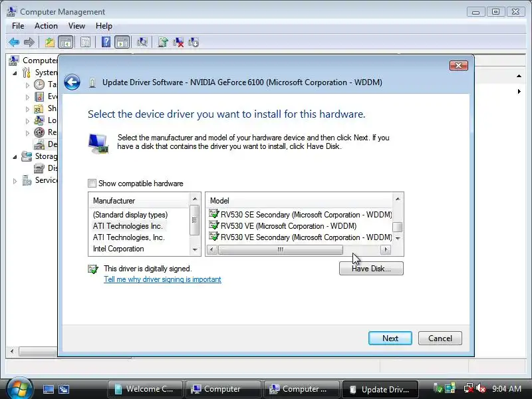Click the Have Disk... button
The width and height of the screenshot is (532, 399).
pos(371,269)
